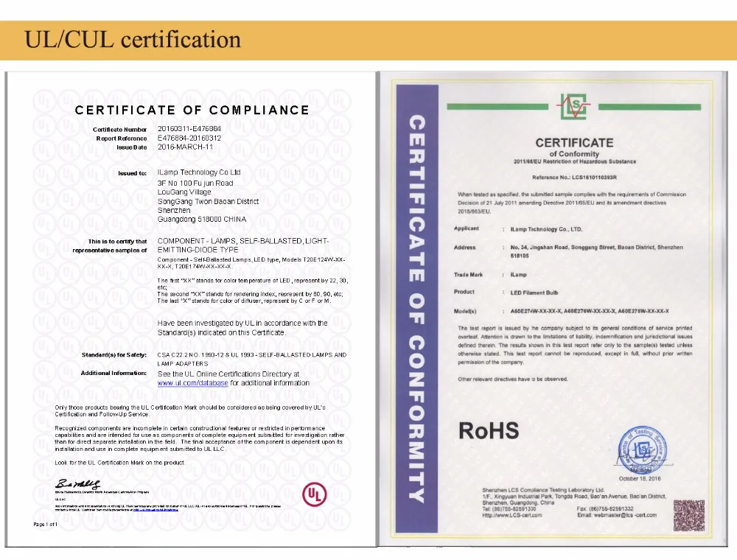Click the 'Model(s)' field label
This screenshot has height=560, width=737.
(x=465, y=311)
